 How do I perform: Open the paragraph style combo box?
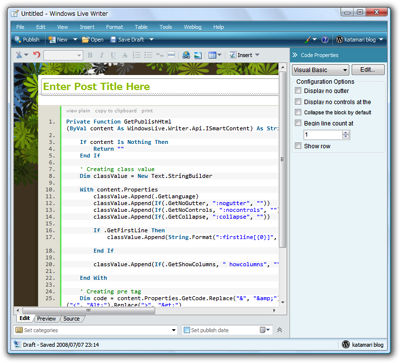63,55
